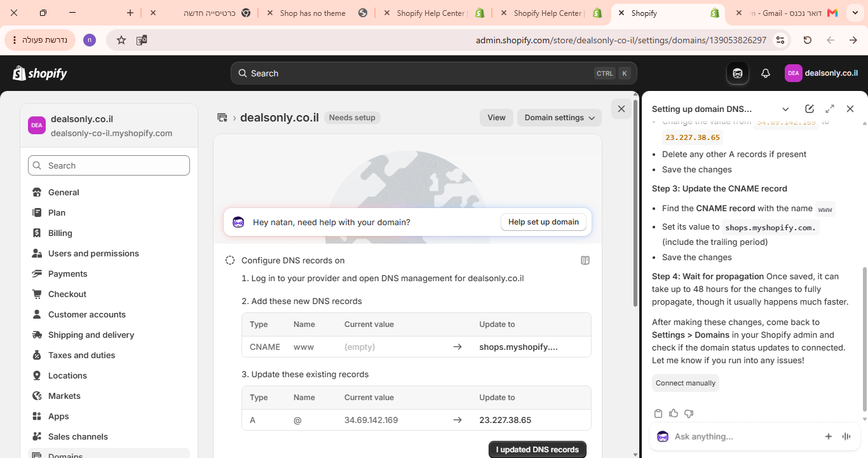Open the Domain settings dropdown
The image size is (868, 458).
tap(559, 118)
